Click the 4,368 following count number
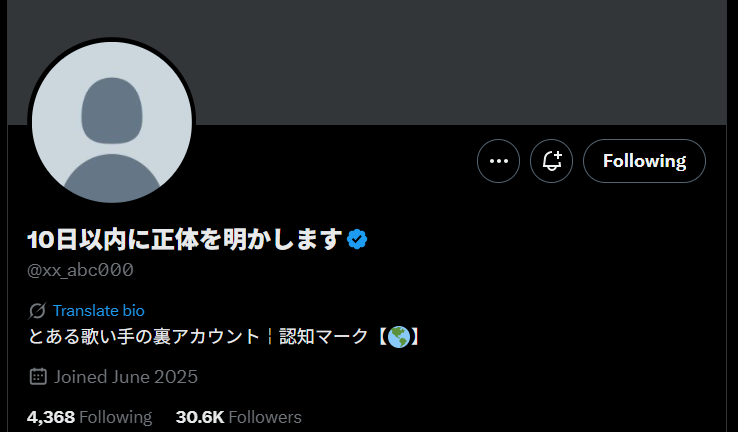Viewport: 738px width, 432px height. [51, 417]
